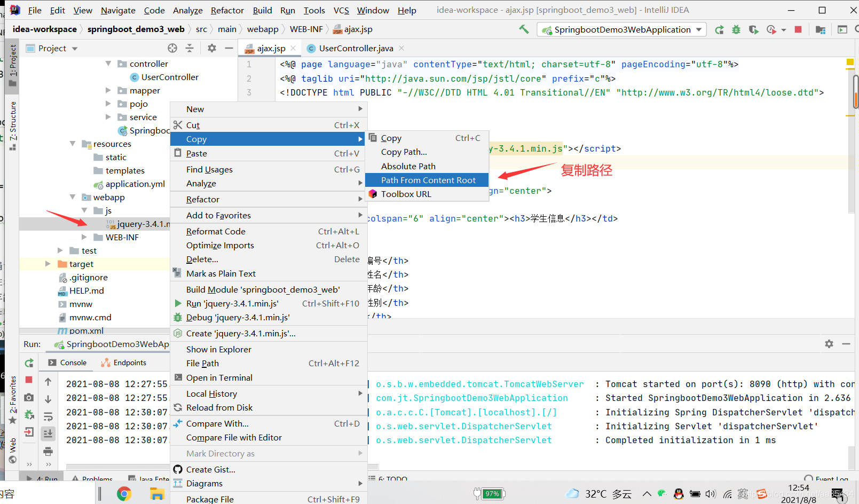Screen dimensions: 859x504
Task: Click Collapse All icon in Project panel
Action: [190, 48]
